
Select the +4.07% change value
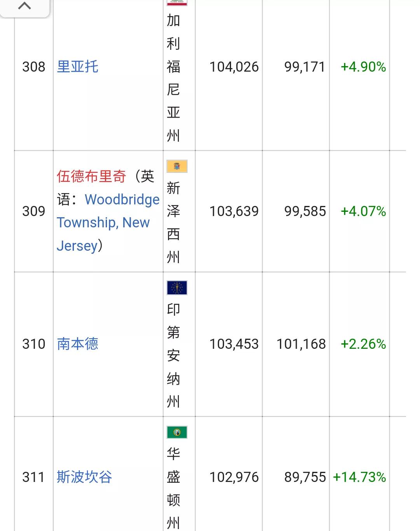(x=363, y=211)
